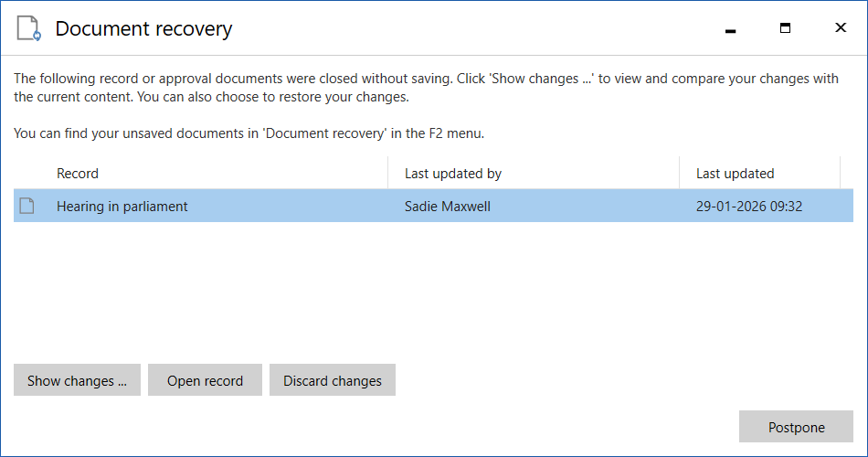Sort by the Last updated column header
This screenshot has width=868, height=457.
point(736,174)
